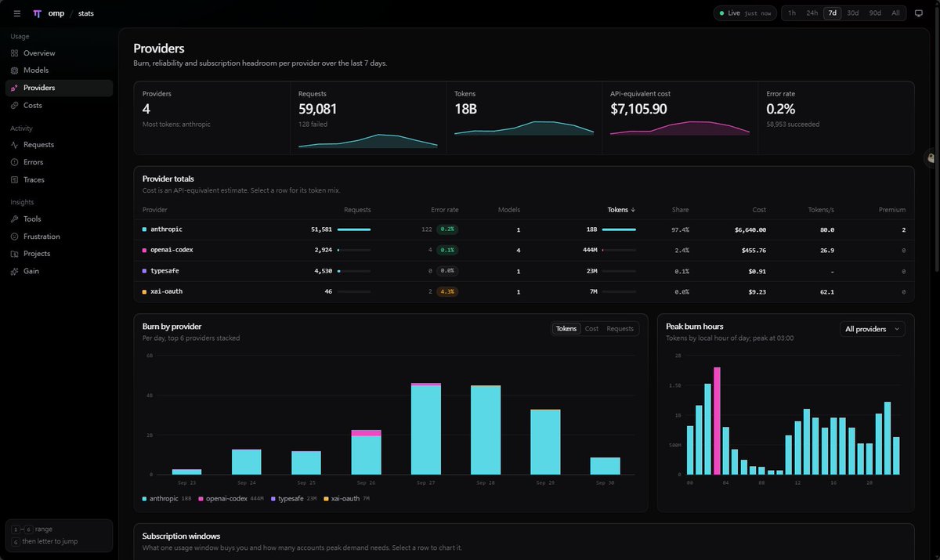Open Costs using its coin icon
This screenshot has height=560, width=940.
pyautogui.click(x=15, y=105)
